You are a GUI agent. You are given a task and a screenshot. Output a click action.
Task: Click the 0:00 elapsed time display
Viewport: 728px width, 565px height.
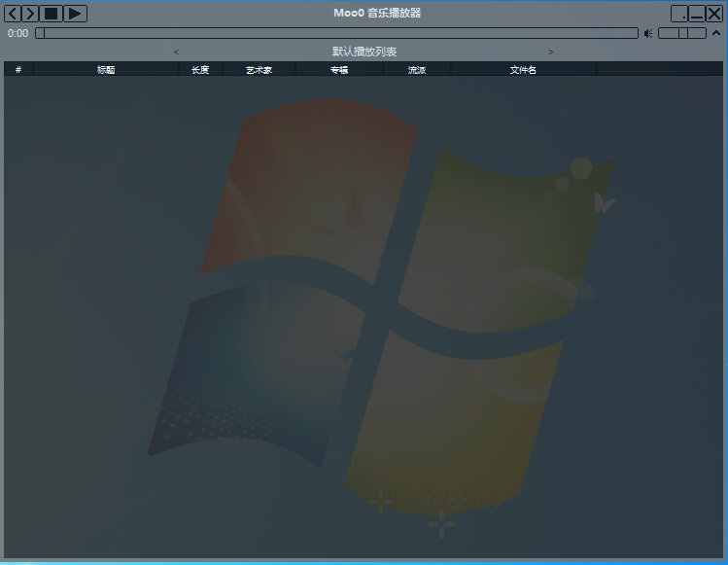(18, 33)
